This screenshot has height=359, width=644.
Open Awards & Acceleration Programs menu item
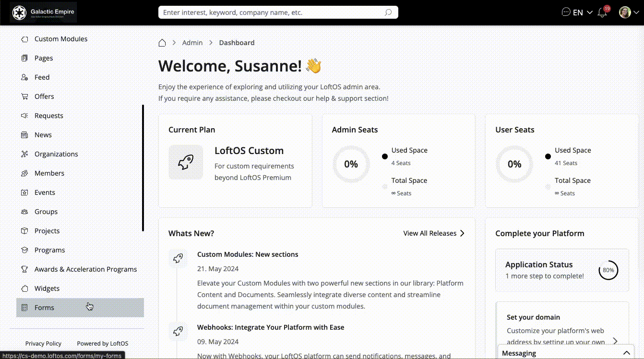[85, 269]
